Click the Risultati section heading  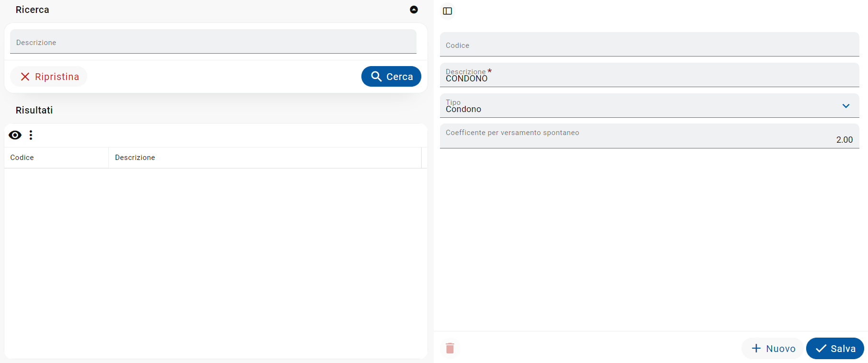coord(35,110)
